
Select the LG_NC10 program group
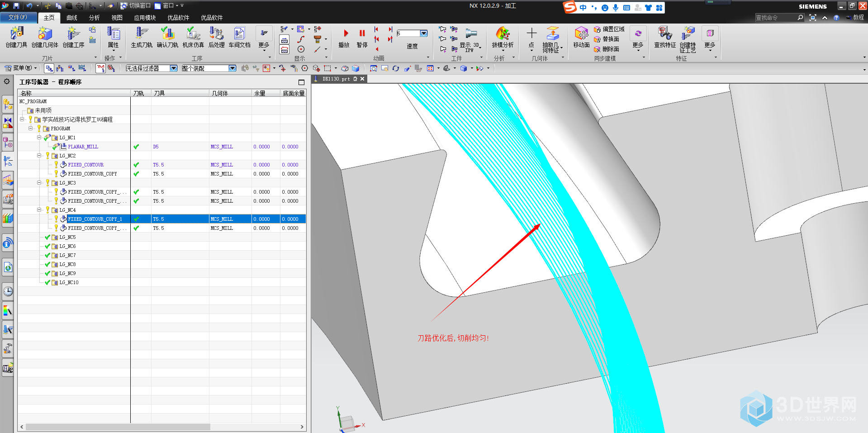[x=69, y=282]
